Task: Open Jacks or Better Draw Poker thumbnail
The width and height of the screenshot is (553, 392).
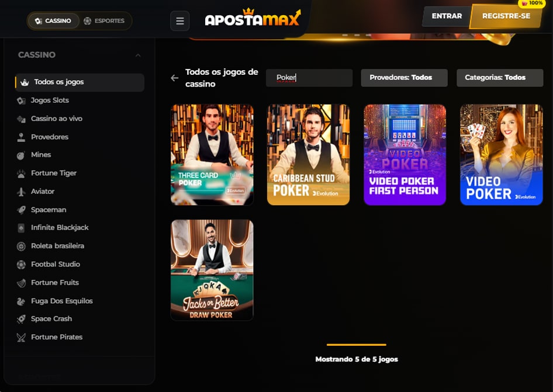Action: [212, 270]
